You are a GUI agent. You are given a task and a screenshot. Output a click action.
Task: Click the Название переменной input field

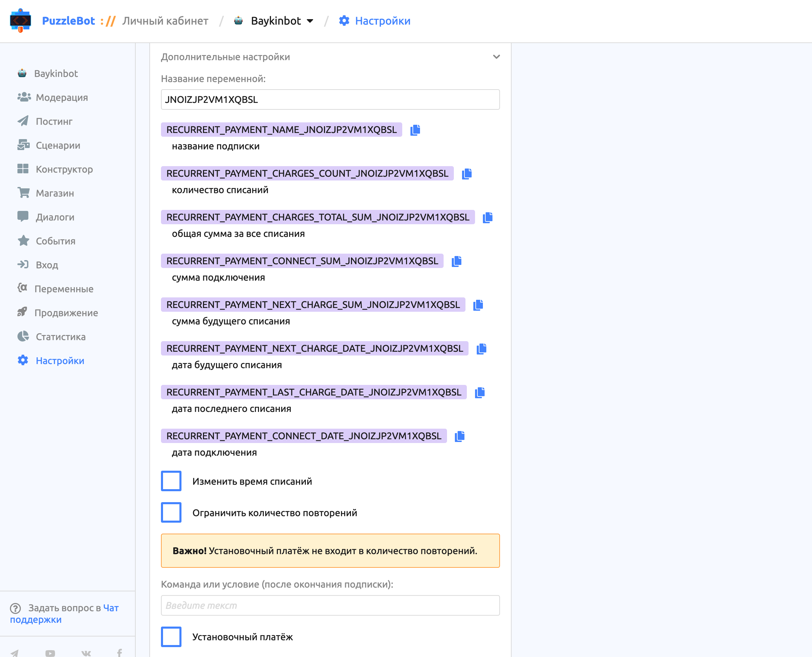330,99
